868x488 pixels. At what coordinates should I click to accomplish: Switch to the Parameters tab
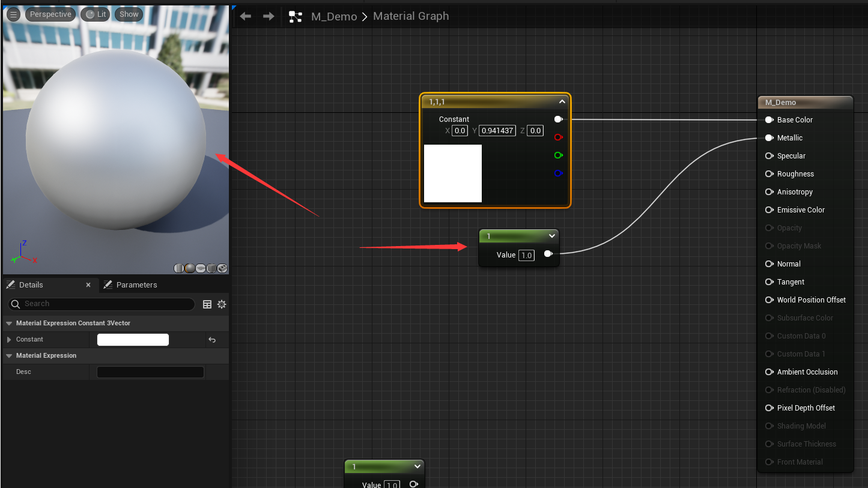136,285
